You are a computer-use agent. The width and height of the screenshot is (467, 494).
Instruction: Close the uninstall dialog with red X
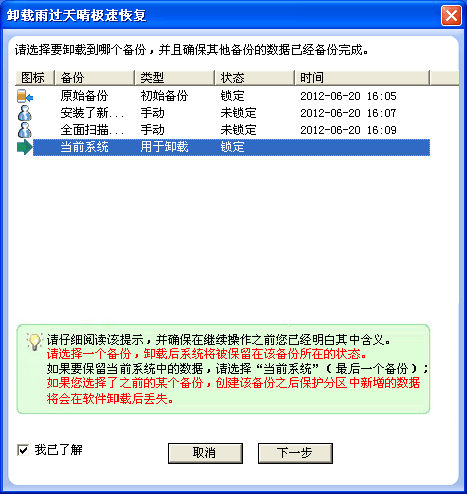pyautogui.click(x=451, y=15)
